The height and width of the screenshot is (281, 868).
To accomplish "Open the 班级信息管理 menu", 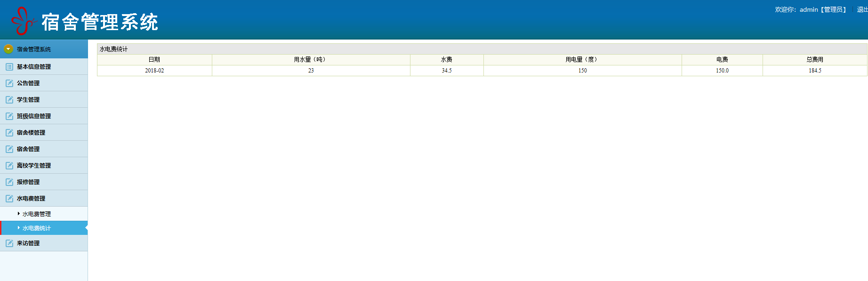I will click(44, 116).
